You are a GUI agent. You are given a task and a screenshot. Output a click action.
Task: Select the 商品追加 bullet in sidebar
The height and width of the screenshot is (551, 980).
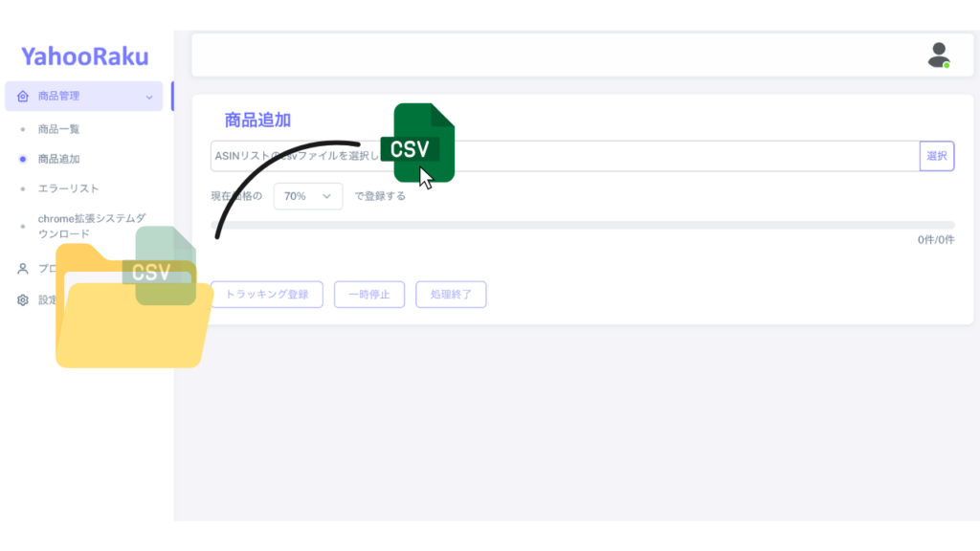[x=23, y=160]
